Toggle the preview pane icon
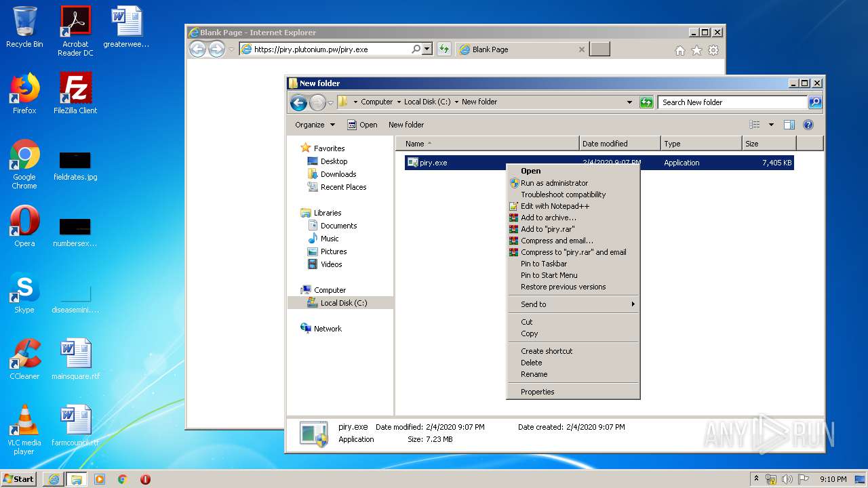 (x=789, y=125)
